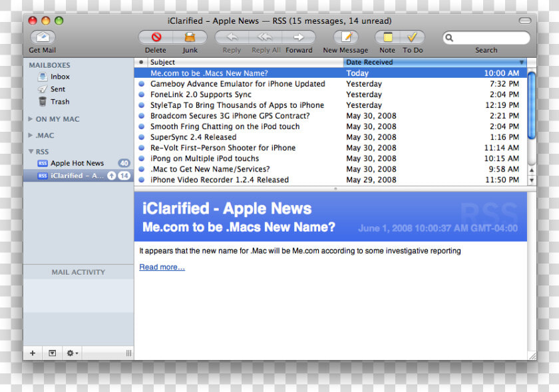Screen dimensions: 559x392
Task: Open the gear action menu
Action: [x=72, y=353]
